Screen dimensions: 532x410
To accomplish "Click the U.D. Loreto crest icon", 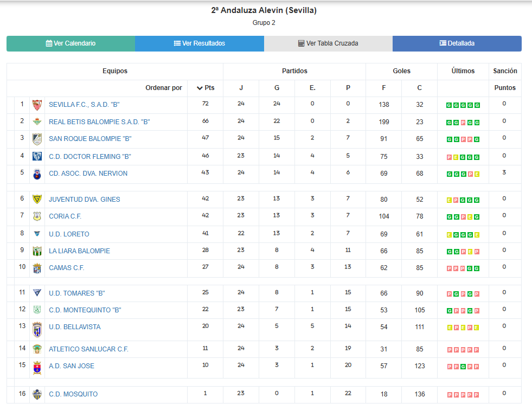I will (37, 234).
